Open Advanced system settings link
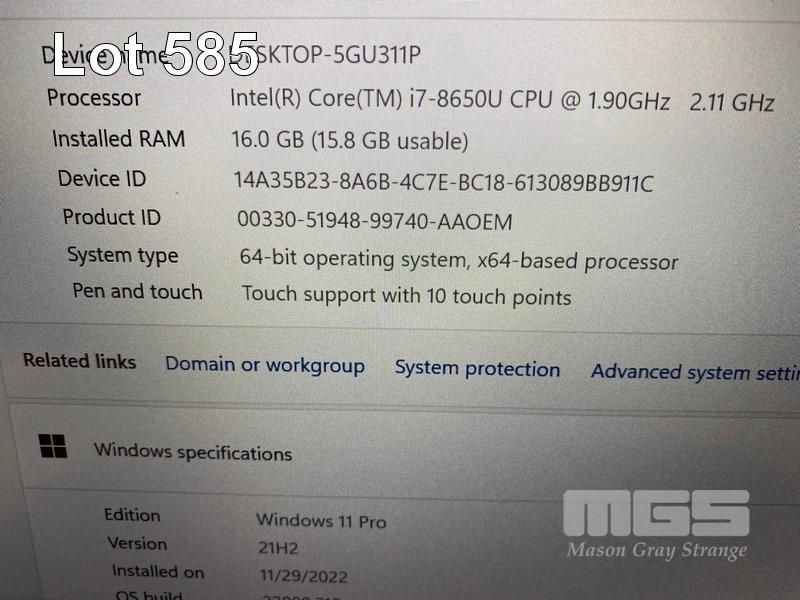Viewport: 800px width, 600px height. pyautogui.click(x=695, y=372)
